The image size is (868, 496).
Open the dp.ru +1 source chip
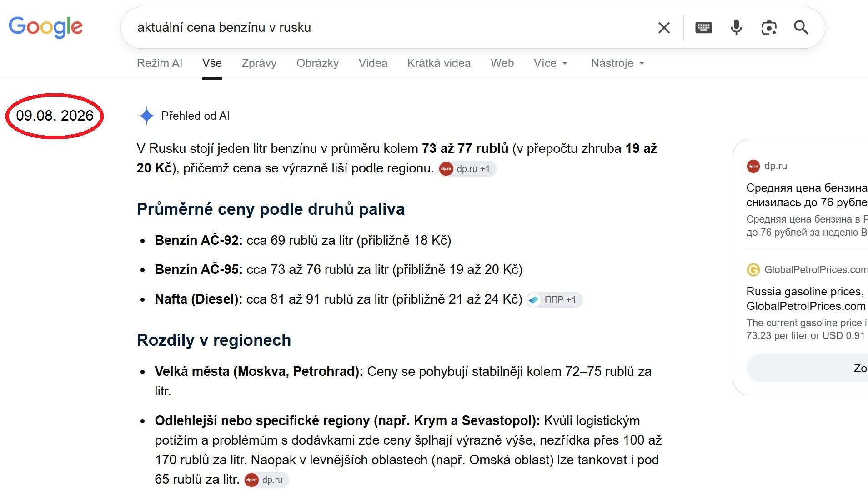pyautogui.click(x=467, y=169)
